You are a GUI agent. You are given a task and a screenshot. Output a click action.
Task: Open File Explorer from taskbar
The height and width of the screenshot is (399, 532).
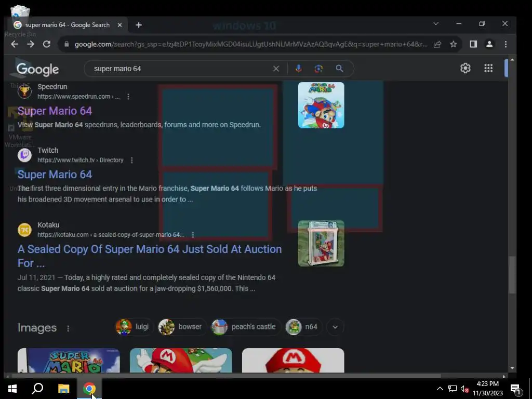coord(63,389)
